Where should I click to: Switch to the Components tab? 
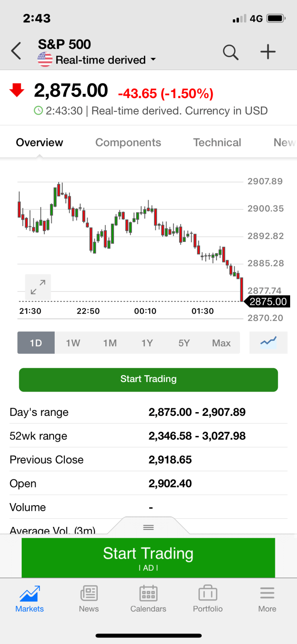[128, 142]
